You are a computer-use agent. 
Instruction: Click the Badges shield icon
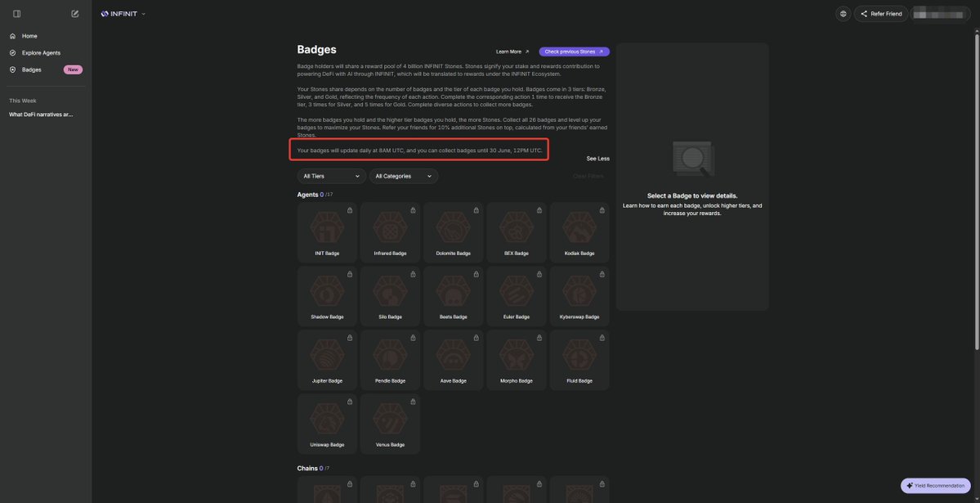click(x=12, y=70)
